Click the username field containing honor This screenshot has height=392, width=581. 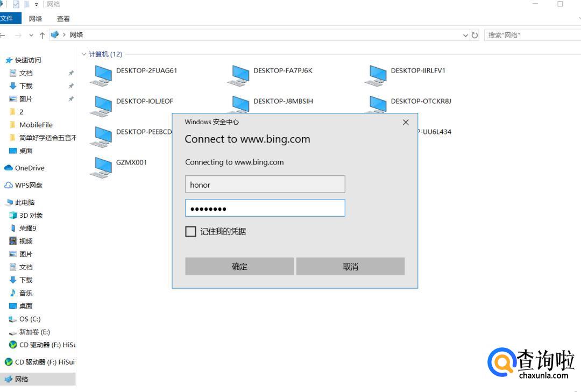coord(265,184)
